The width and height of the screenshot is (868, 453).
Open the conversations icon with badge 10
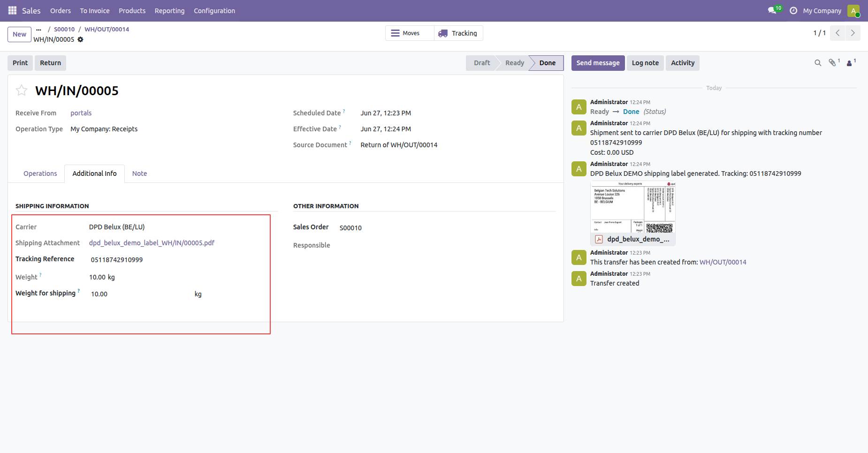(x=774, y=10)
